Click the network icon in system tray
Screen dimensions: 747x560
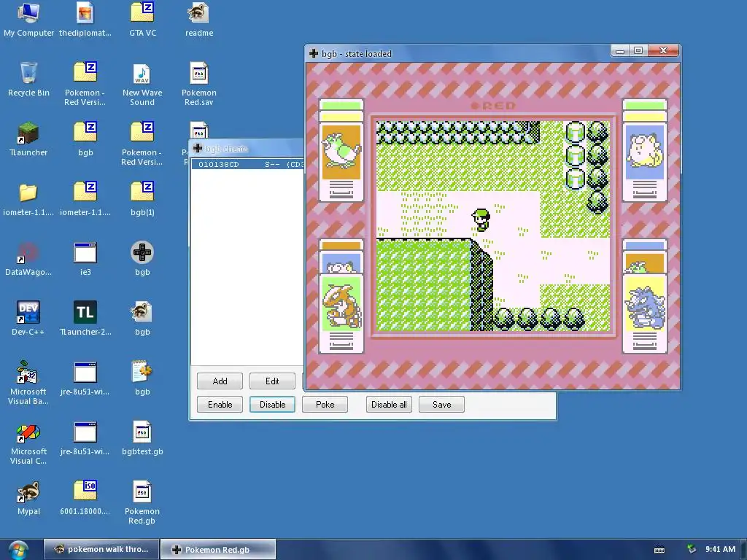(692, 549)
